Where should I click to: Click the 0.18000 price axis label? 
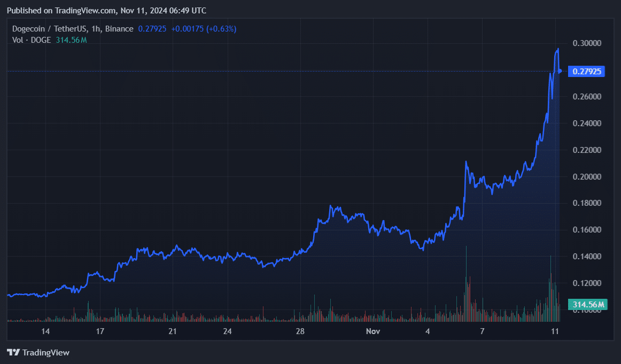tap(587, 203)
